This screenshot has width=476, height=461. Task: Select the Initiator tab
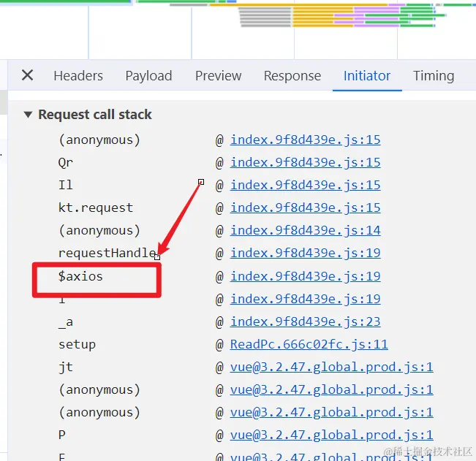pyautogui.click(x=367, y=76)
